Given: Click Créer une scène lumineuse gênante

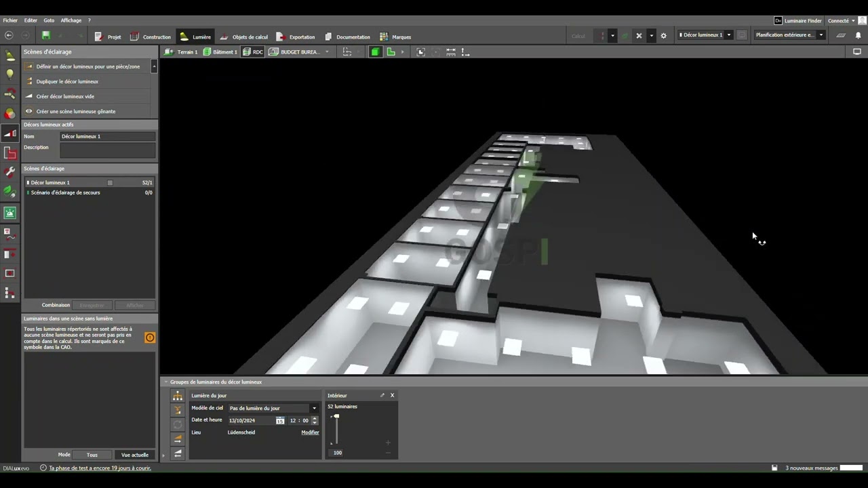Looking at the screenshot, I should [x=87, y=111].
